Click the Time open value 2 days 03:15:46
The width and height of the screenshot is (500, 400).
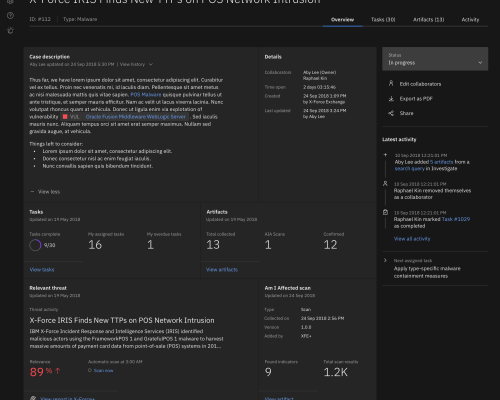(x=319, y=87)
